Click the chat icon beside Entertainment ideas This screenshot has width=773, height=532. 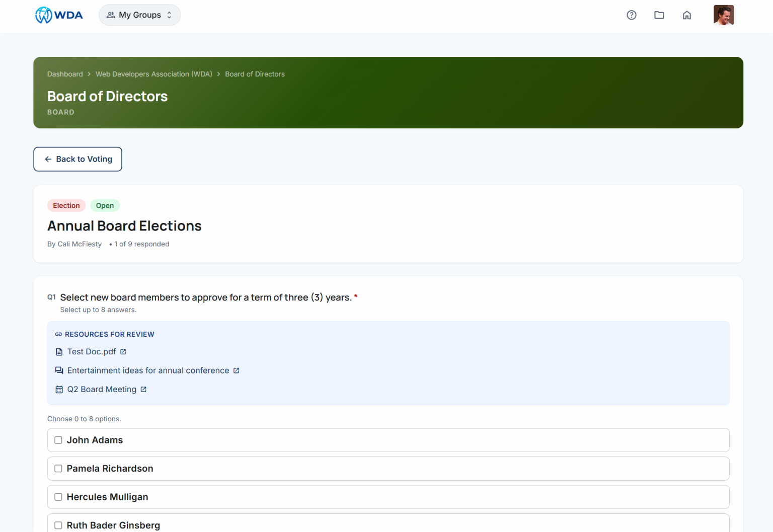tap(59, 370)
